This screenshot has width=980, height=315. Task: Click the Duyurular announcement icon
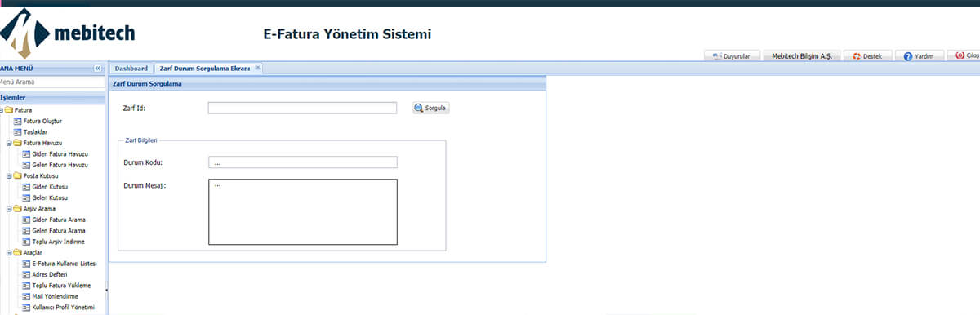(x=717, y=56)
